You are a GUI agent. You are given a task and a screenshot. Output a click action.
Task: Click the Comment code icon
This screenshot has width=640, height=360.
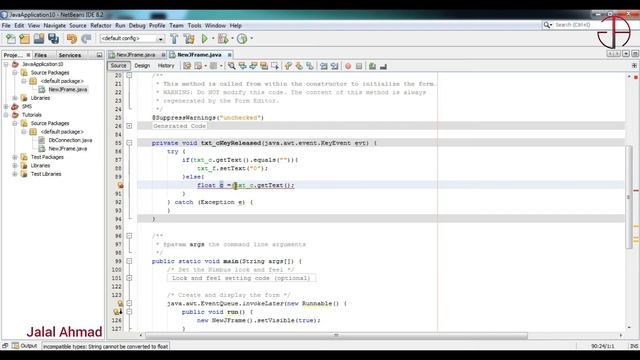(x=372, y=66)
